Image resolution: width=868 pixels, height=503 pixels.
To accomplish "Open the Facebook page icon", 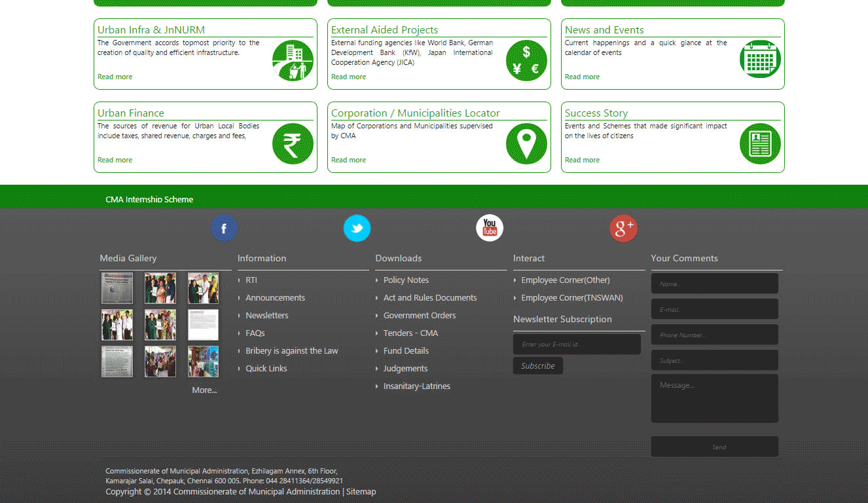I will click(x=224, y=228).
